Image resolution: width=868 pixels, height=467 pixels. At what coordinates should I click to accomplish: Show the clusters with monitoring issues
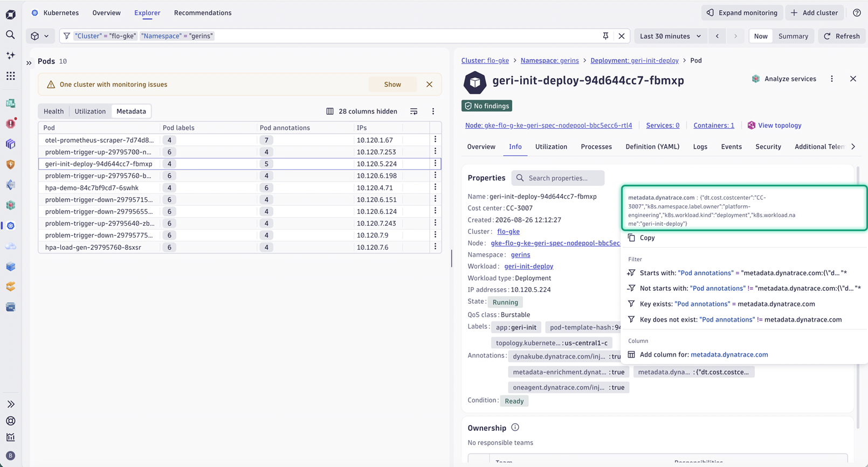[392, 85]
